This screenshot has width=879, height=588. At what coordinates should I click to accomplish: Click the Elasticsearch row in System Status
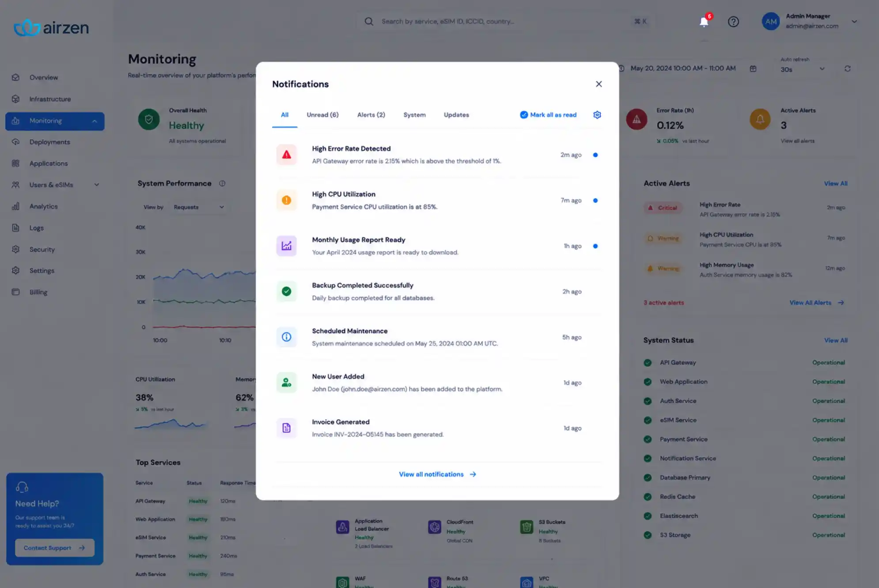(x=744, y=516)
